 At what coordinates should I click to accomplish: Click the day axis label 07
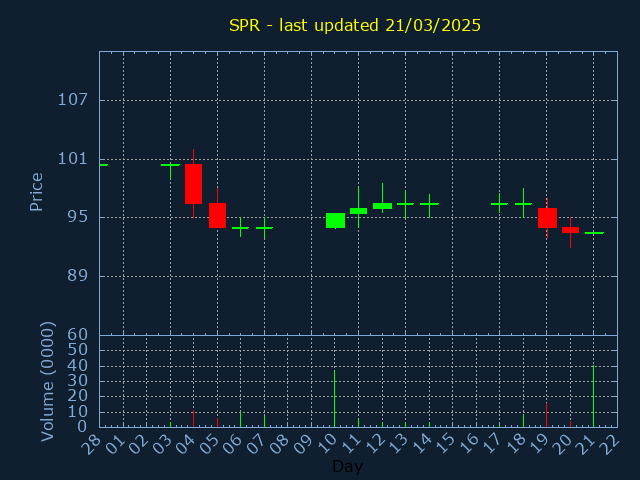coord(257,444)
